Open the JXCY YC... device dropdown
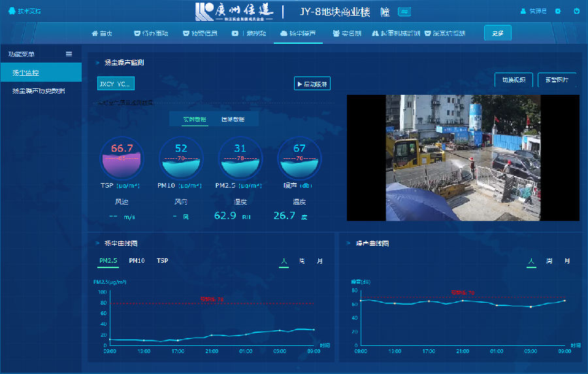The image size is (588, 374). tap(116, 84)
